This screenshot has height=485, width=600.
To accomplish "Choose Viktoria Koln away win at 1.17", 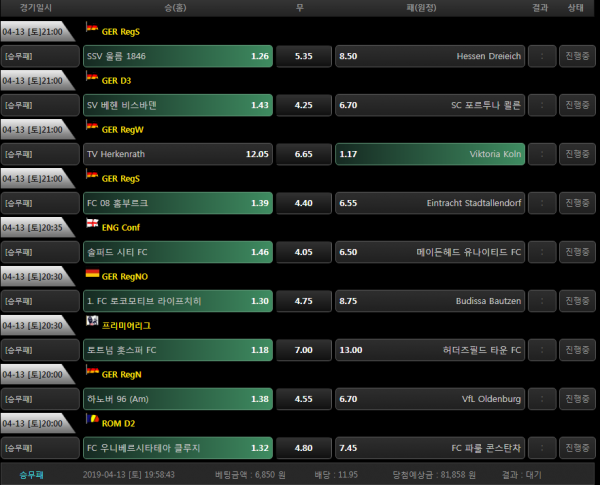I will click(429, 154).
